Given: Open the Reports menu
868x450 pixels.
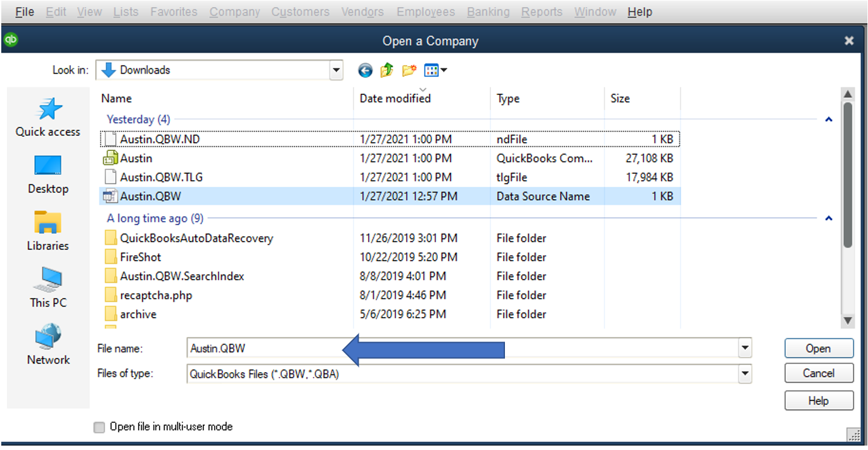Looking at the screenshot, I should pyautogui.click(x=542, y=12).
